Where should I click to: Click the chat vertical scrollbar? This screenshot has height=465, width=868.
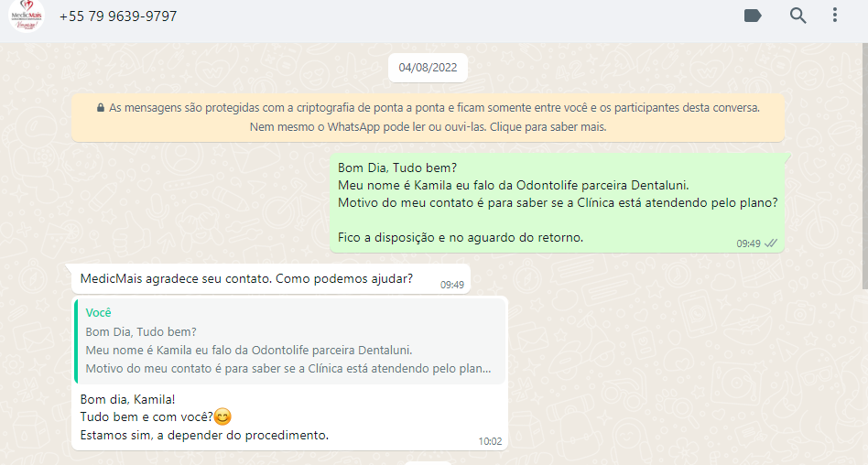(x=864, y=166)
